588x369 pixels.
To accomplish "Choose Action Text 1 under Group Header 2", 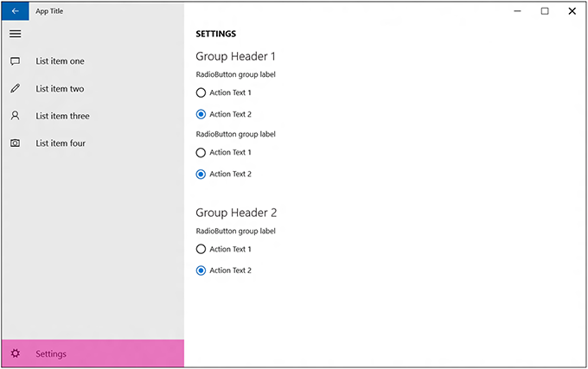I will click(201, 249).
